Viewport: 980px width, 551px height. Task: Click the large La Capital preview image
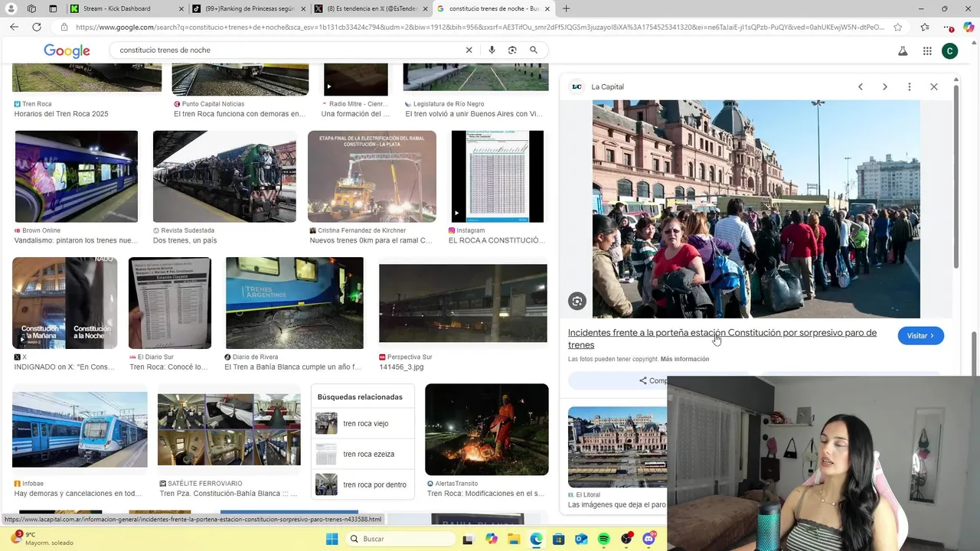coord(756,209)
